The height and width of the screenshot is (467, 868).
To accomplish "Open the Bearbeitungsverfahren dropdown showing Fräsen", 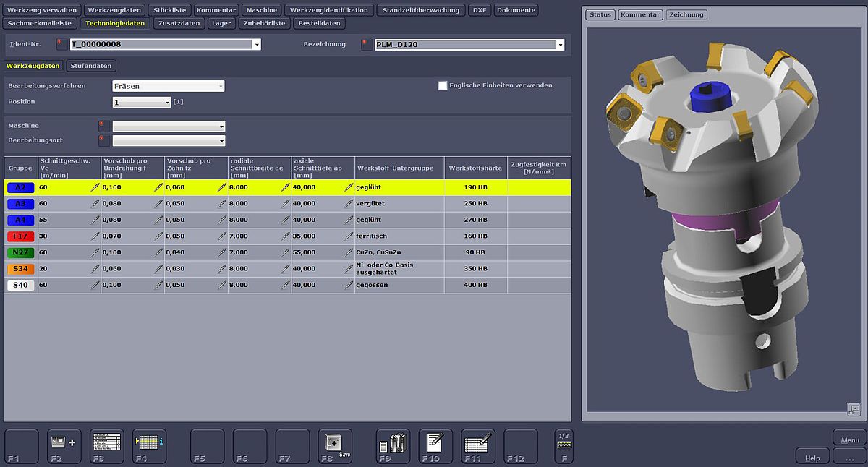I will pos(169,86).
